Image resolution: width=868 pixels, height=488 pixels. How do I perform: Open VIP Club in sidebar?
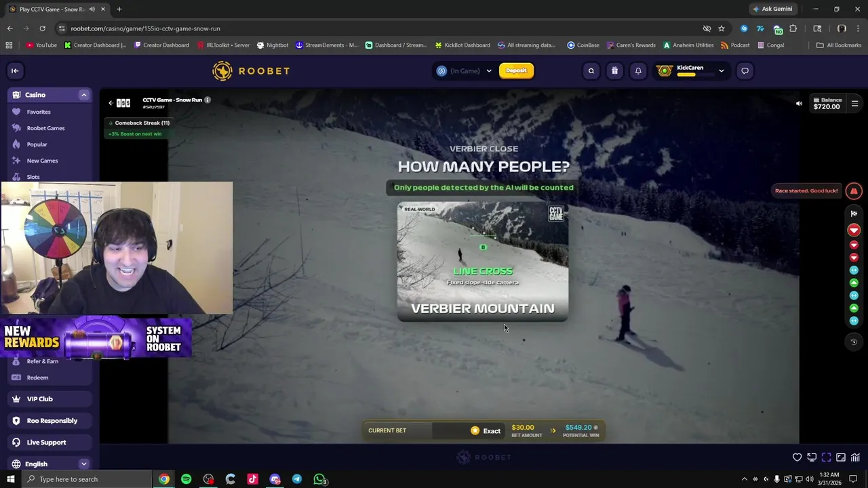(x=50, y=399)
